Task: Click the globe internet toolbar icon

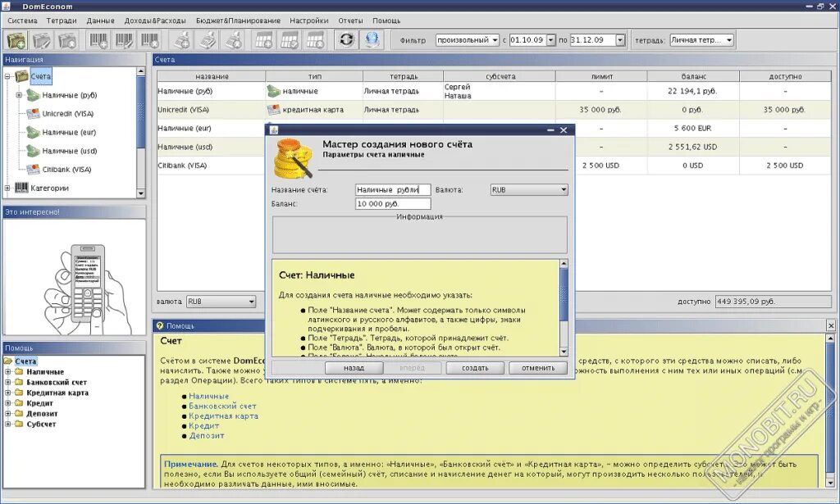Action: coord(373,40)
